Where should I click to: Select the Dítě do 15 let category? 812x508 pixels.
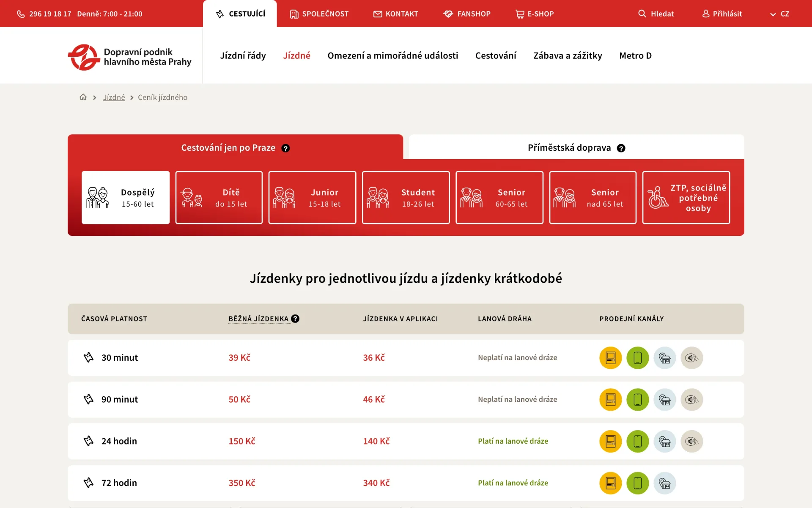(219, 198)
